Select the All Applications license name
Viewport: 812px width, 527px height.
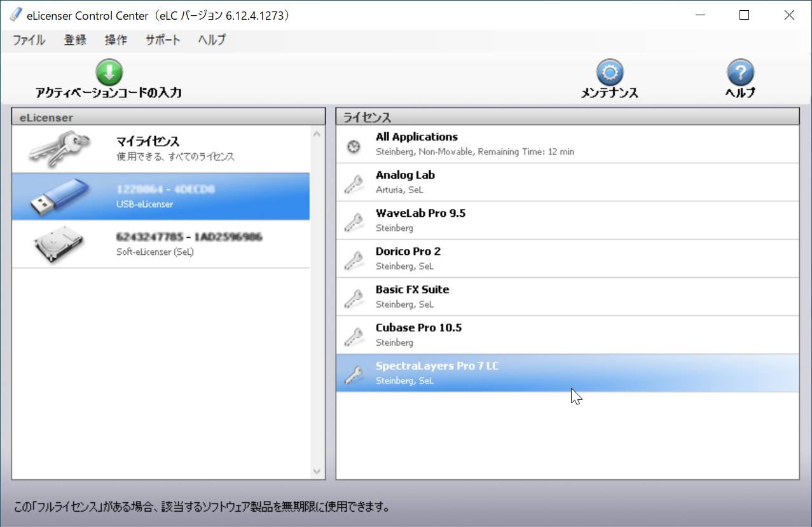pos(416,137)
